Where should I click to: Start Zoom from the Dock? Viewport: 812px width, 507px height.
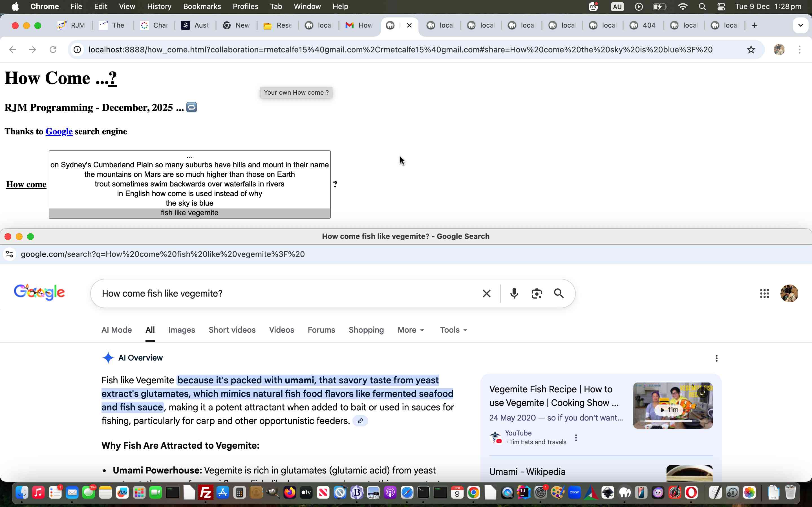point(574,492)
